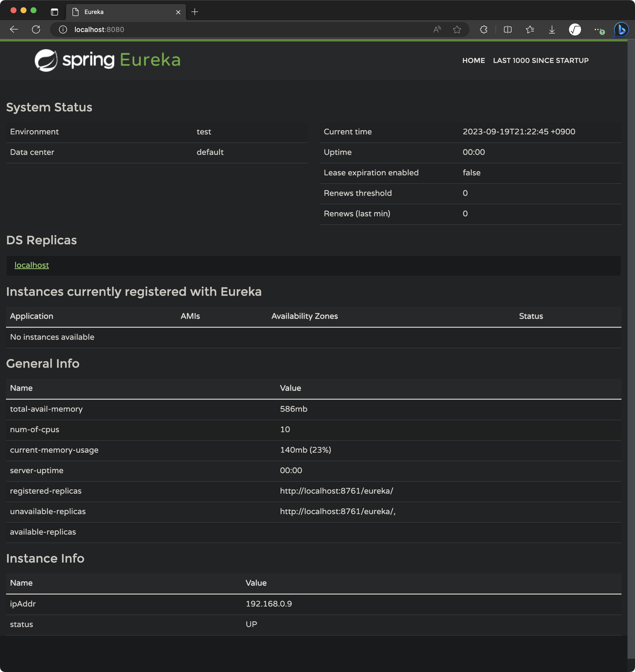Select registered-replicas URL value
The height and width of the screenshot is (672, 635).
(x=336, y=491)
